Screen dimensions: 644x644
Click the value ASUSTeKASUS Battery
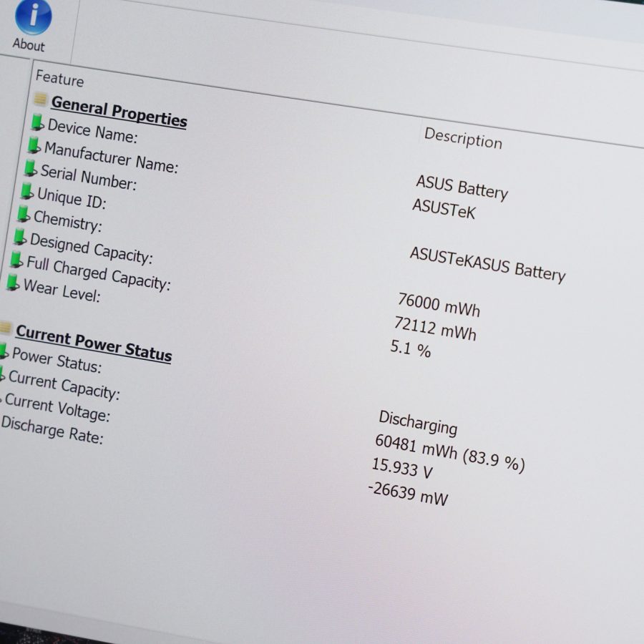pos(487,265)
